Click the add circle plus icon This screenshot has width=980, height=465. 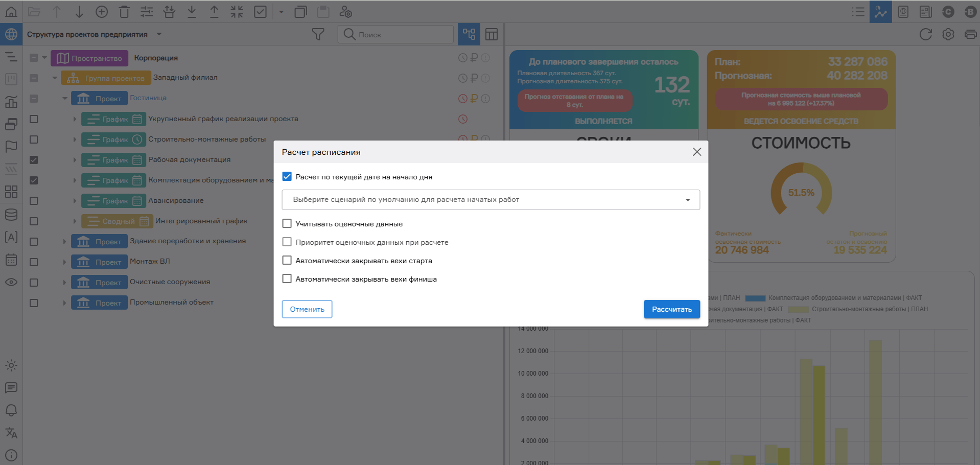(x=102, y=12)
